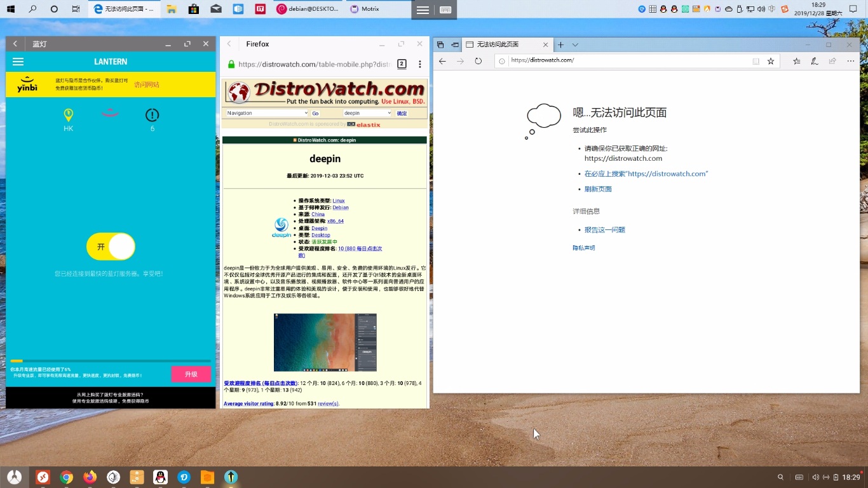The height and width of the screenshot is (488, 868).
Task: Click the DistroWatch.com logo banner
Action: (325, 93)
